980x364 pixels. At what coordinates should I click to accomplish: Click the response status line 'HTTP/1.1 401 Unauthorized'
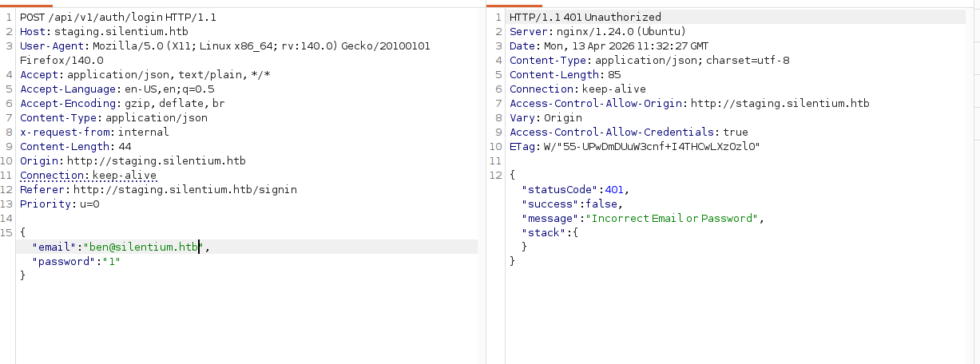pyautogui.click(x=585, y=17)
